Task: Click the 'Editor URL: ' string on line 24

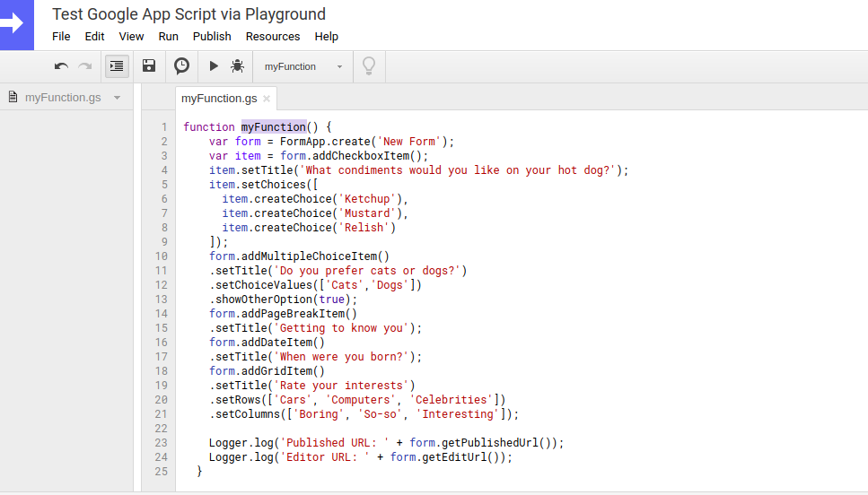Action: 325,458
